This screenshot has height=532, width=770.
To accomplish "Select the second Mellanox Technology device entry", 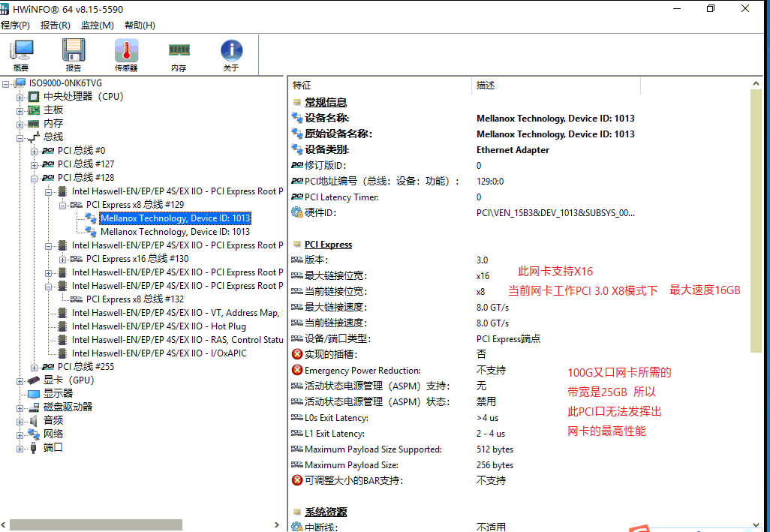I will coord(175,232).
